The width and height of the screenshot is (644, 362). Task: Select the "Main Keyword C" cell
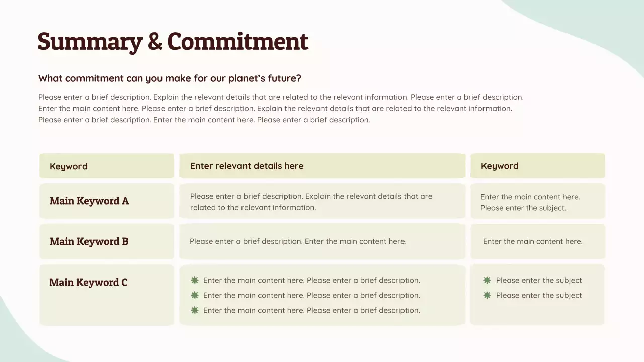point(89,282)
